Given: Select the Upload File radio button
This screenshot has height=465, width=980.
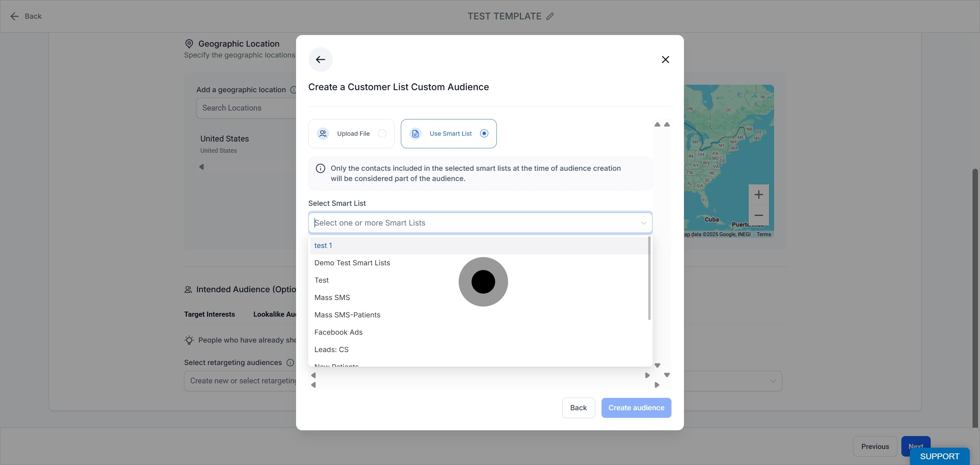Looking at the screenshot, I should coord(382,133).
